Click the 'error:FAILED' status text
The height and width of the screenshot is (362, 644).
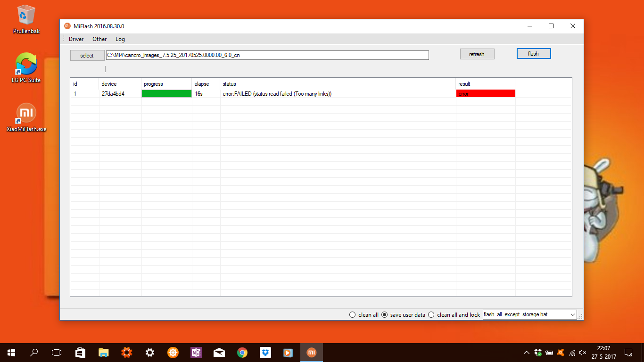[277, 94]
